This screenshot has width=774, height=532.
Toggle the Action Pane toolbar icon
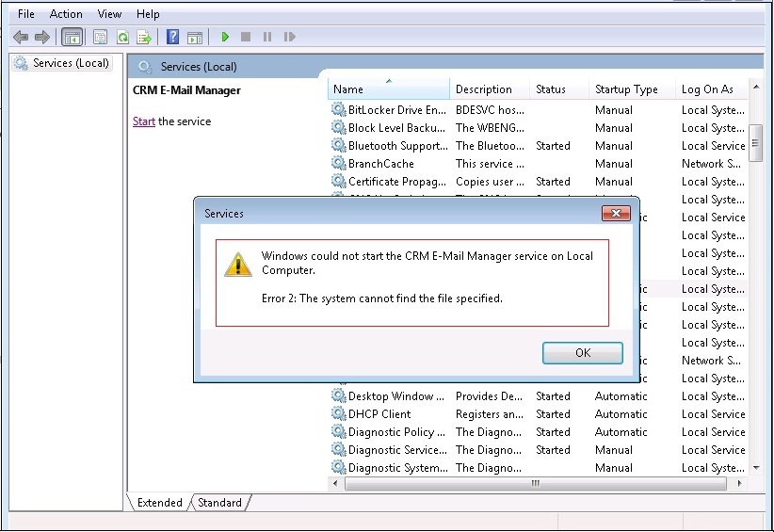[x=195, y=37]
